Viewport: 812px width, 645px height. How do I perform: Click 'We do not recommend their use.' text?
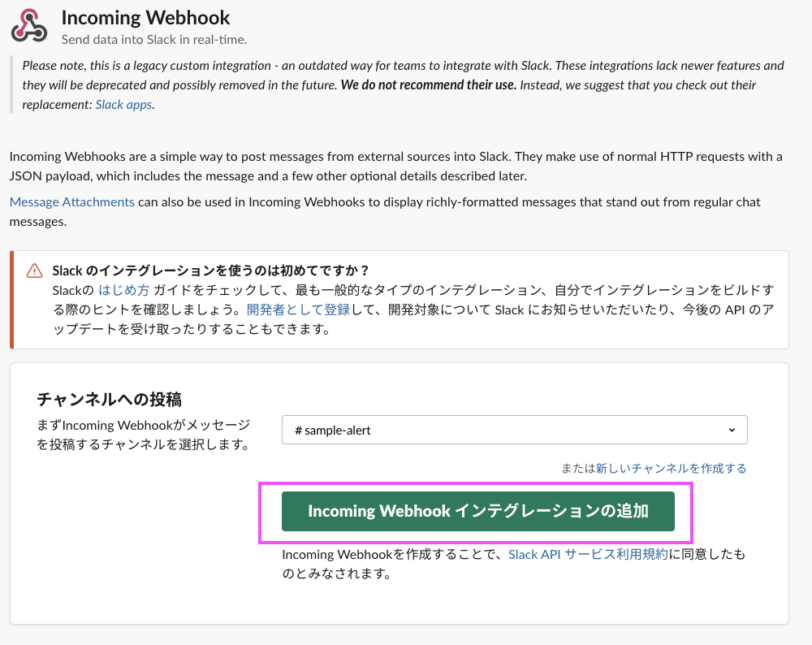[x=429, y=85]
